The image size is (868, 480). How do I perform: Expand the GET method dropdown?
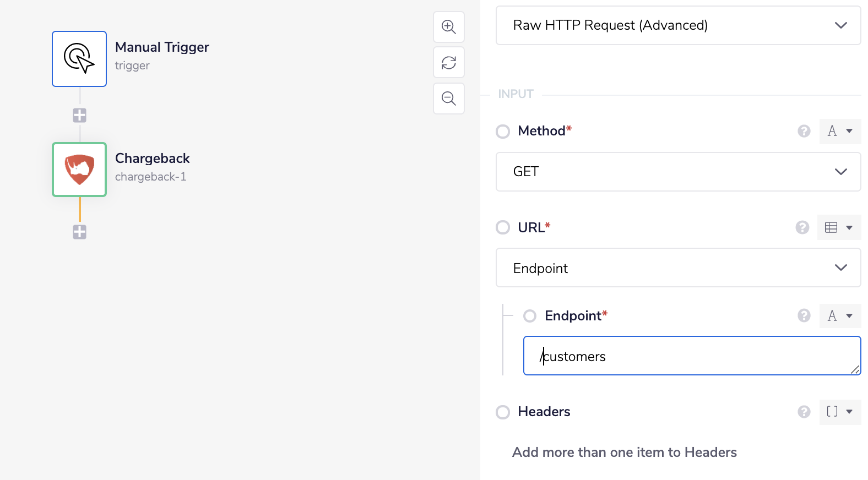pos(678,172)
